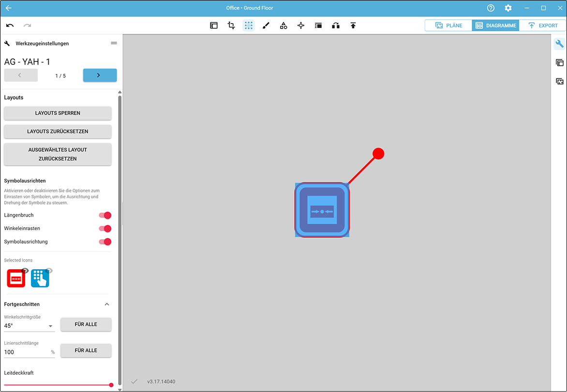The width and height of the screenshot is (567, 392).
Task: Toggle visibility eye on red icon
Action: pyautogui.click(x=25, y=271)
